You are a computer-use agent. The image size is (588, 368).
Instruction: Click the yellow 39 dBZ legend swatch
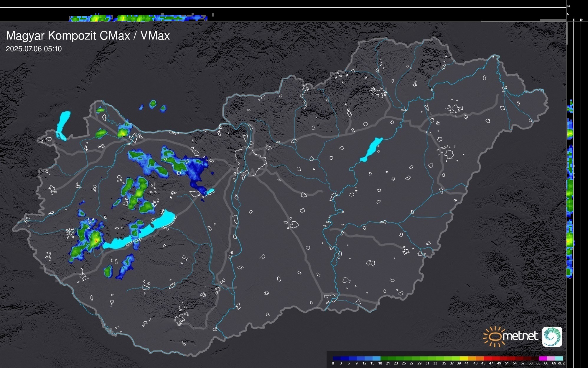pos(463,358)
